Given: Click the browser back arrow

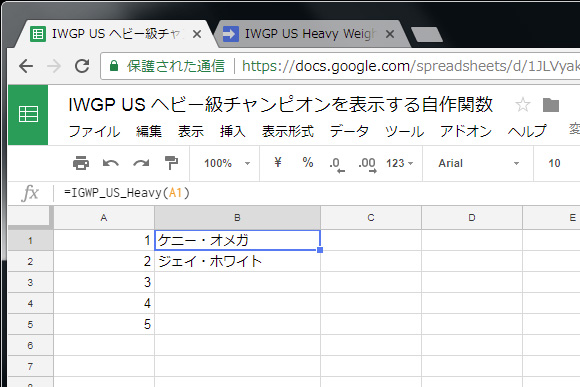Looking at the screenshot, I should point(26,67).
